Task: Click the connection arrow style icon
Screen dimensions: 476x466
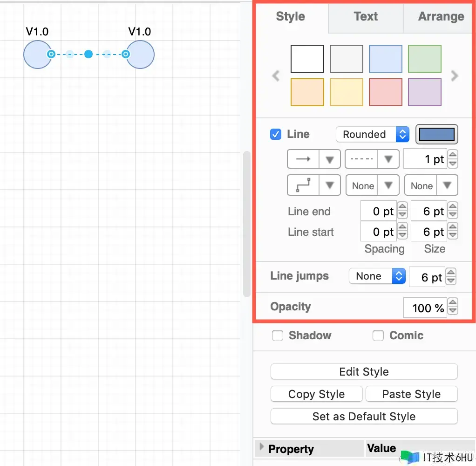Action: click(303, 159)
